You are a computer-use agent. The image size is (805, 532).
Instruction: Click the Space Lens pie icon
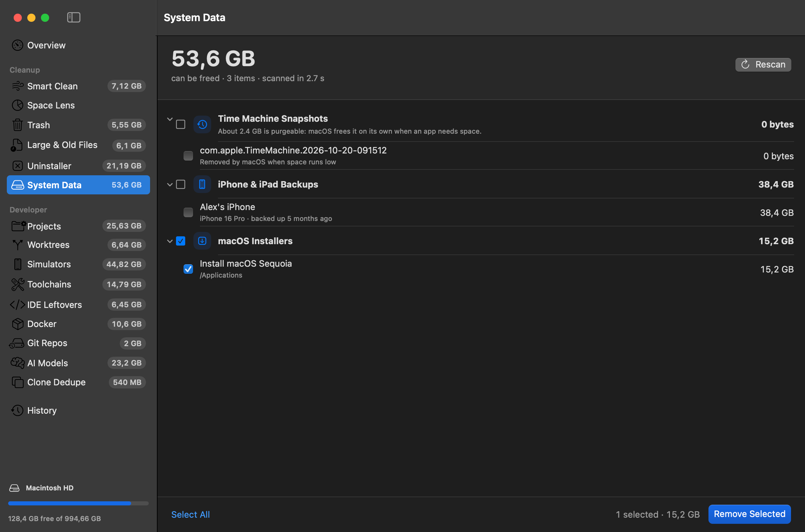click(x=17, y=105)
